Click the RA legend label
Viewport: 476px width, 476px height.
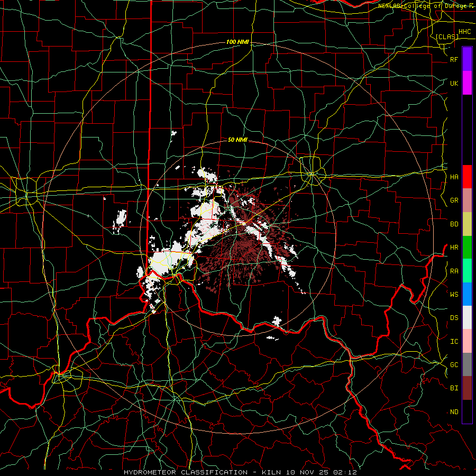pyautogui.click(x=454, y=271)
